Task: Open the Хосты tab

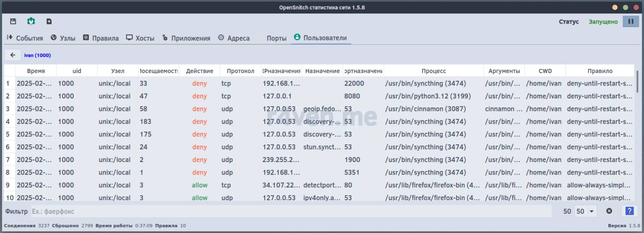Action: pyautogui.click(x=140, y=38)
